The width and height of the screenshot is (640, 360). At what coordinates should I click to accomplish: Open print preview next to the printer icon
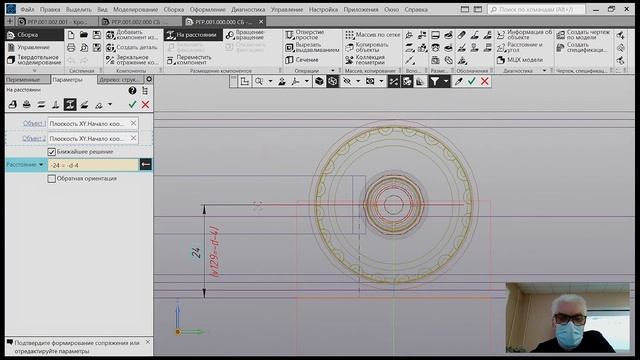pyautogui.click(x=84, y=48)
